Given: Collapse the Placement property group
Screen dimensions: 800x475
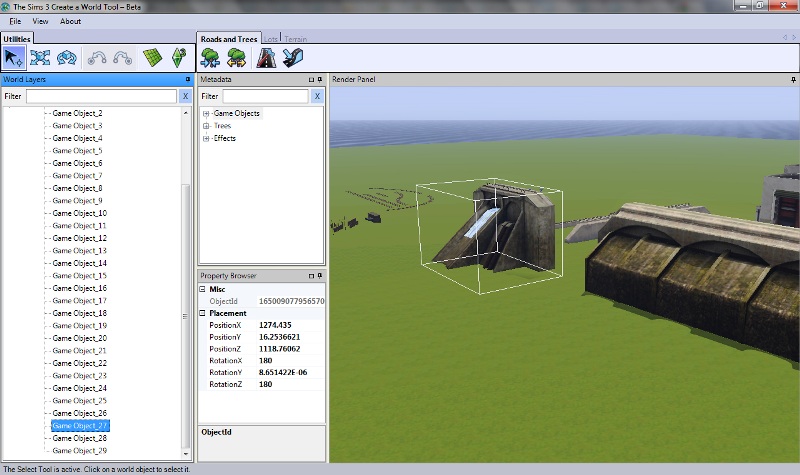Looking at the screenshot, I should 203,313.
